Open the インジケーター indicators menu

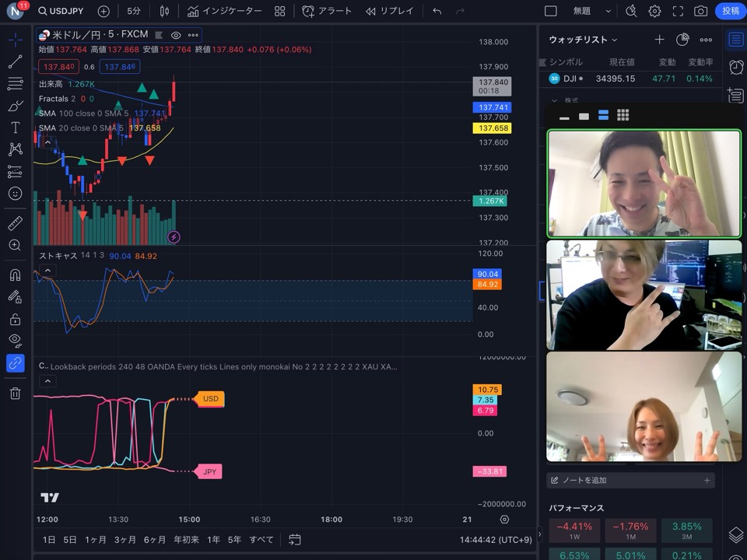point(225,11)
